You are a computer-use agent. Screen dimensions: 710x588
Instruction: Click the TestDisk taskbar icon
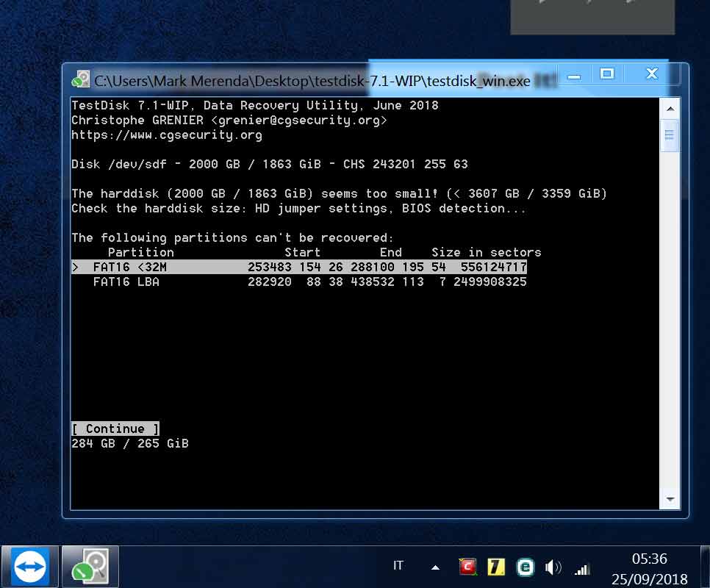90,567
